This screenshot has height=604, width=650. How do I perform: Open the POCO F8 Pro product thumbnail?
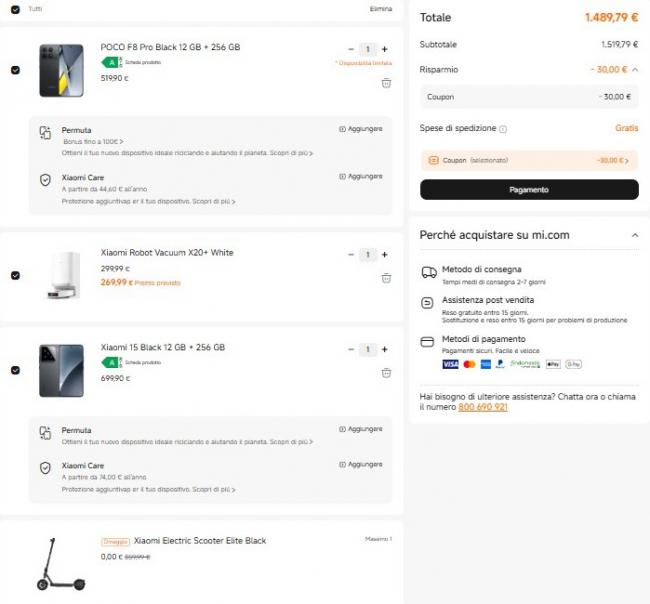[61, 70]
